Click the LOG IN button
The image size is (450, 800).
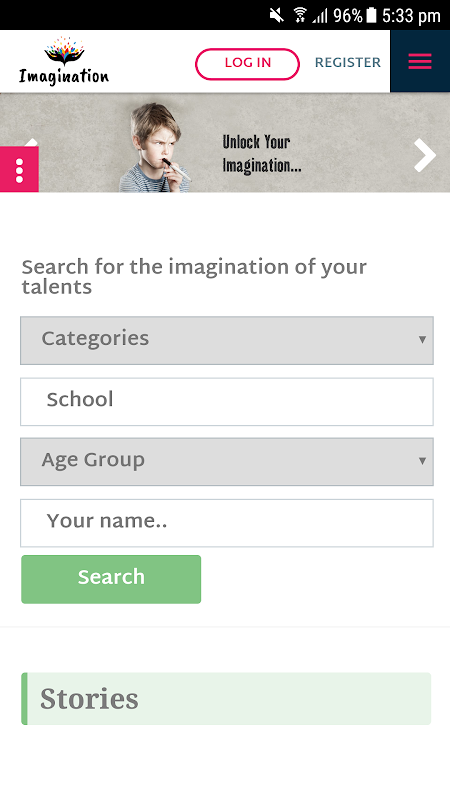tap(247, 64)
